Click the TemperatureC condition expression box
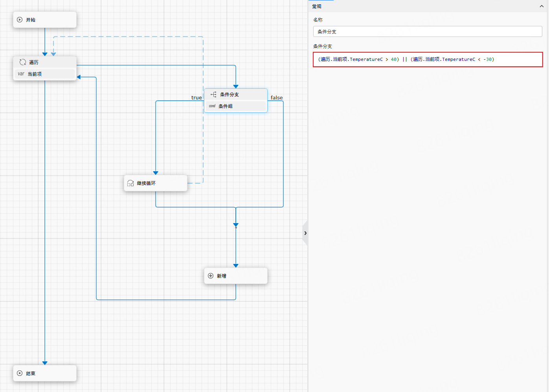Screen dimensions: 549x392 428,59
